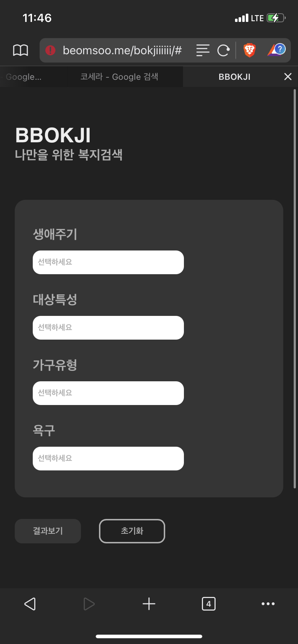Switch to the 코세라 - Google 검색 tab
Image resolution: width=298 pixels, height=644 pixels.
pyautogui.click(x=119, y=77)
